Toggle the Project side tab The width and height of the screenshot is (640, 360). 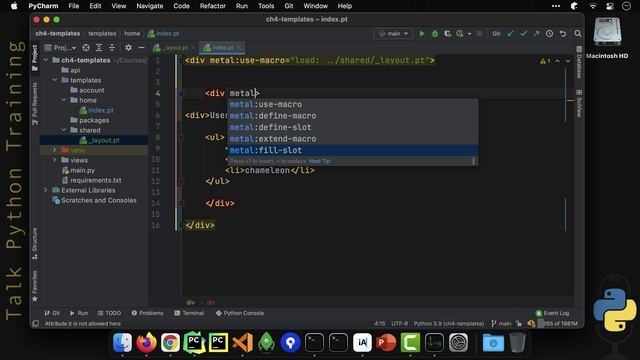(x=35, y=58)
